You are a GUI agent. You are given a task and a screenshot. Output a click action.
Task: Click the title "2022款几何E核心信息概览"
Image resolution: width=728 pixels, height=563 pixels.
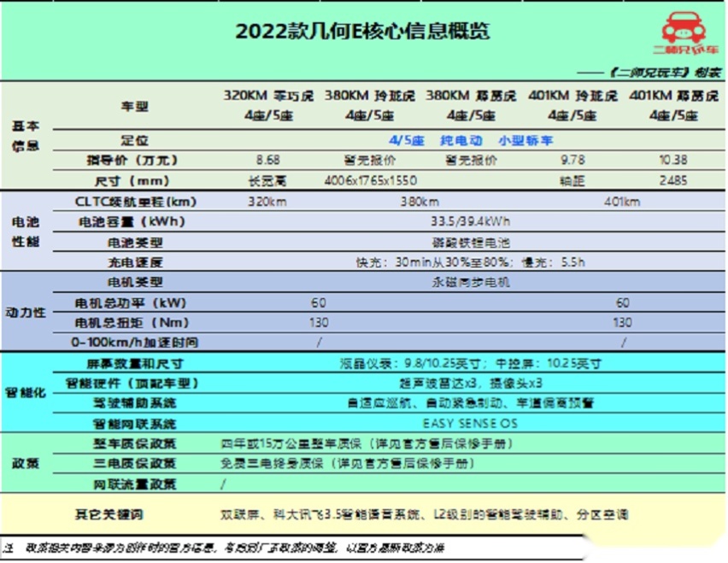pyautogui.click(x=362, y=31)
